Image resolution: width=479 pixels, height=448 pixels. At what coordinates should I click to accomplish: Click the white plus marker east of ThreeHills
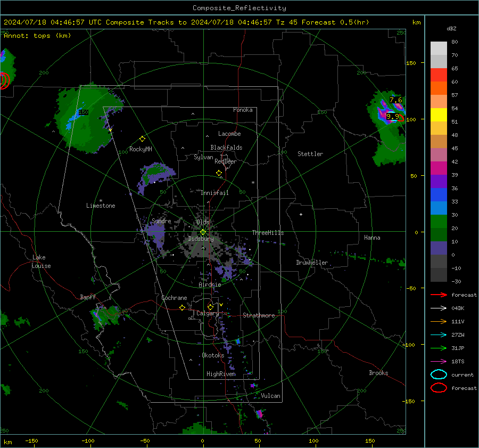[301, 214]
